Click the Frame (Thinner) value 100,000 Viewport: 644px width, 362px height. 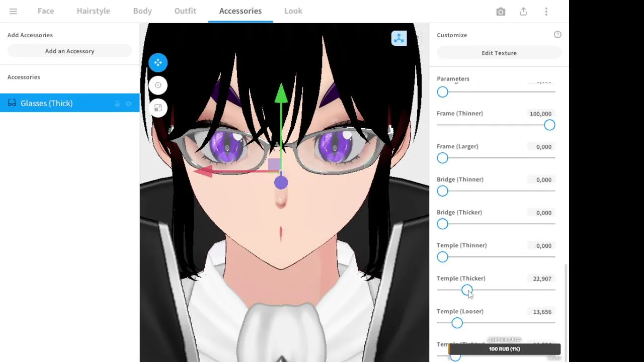click(x=540, y=114)
